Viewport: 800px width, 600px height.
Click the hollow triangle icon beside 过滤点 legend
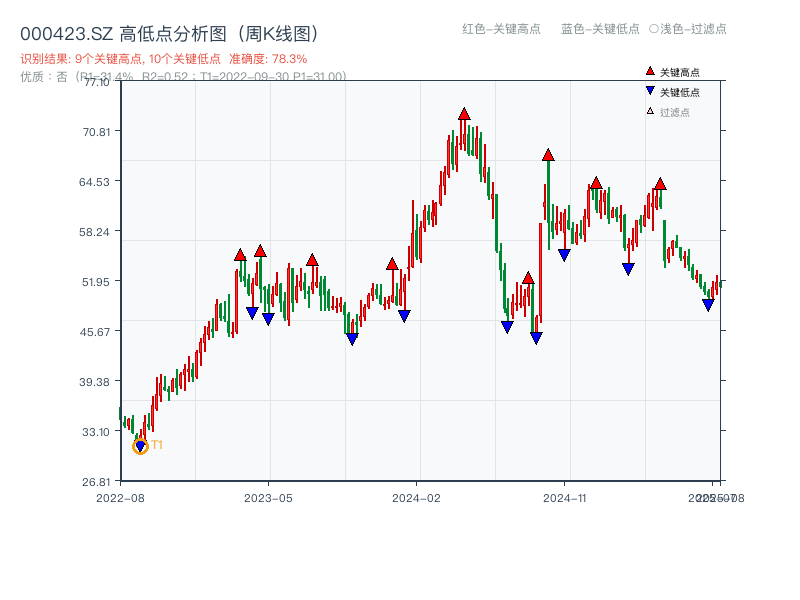(650, 111)
